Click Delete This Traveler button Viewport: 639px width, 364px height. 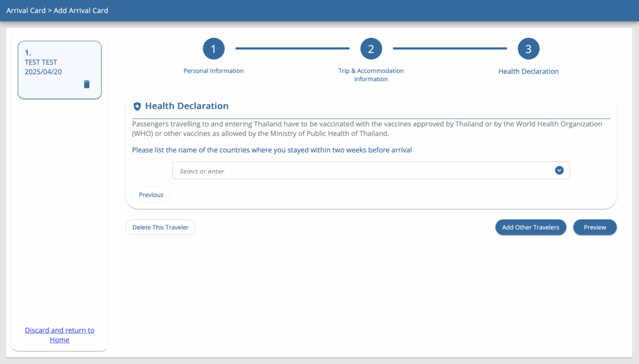[160, 228]
